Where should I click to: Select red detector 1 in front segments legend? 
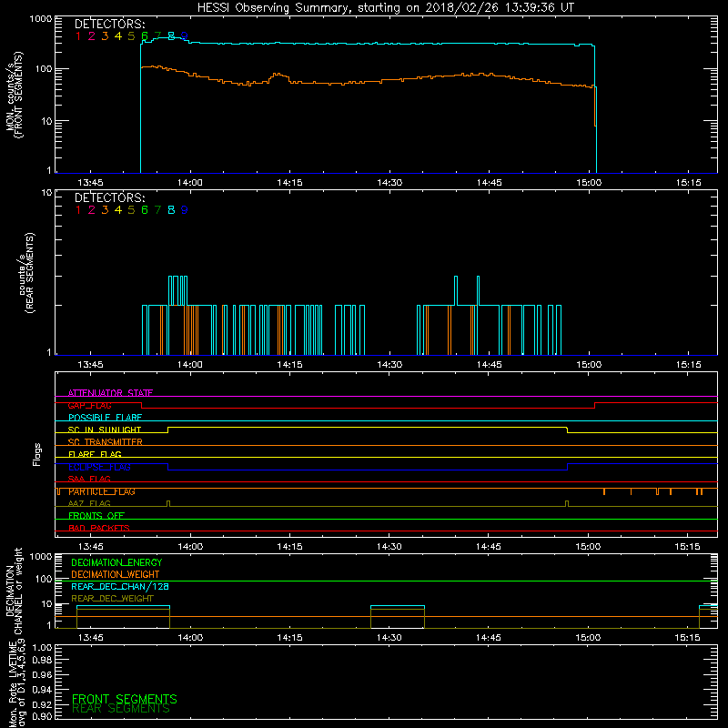78,36
